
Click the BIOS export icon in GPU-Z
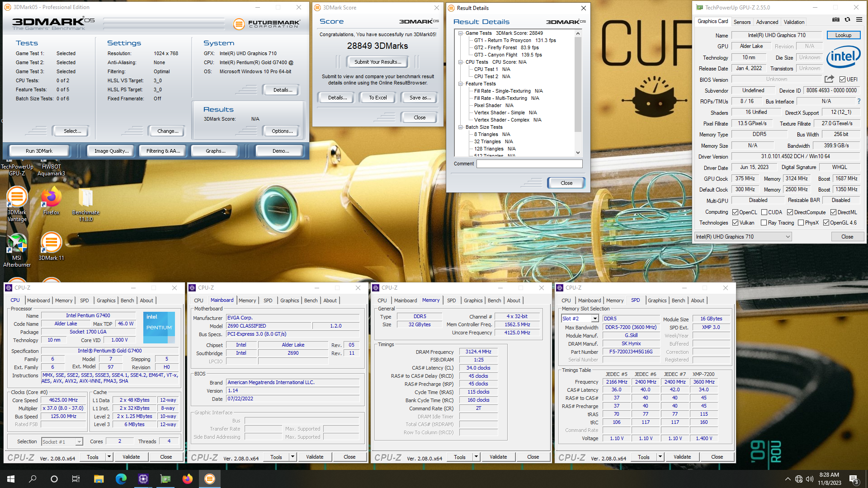pyautogui.click(x=829, y=79)
